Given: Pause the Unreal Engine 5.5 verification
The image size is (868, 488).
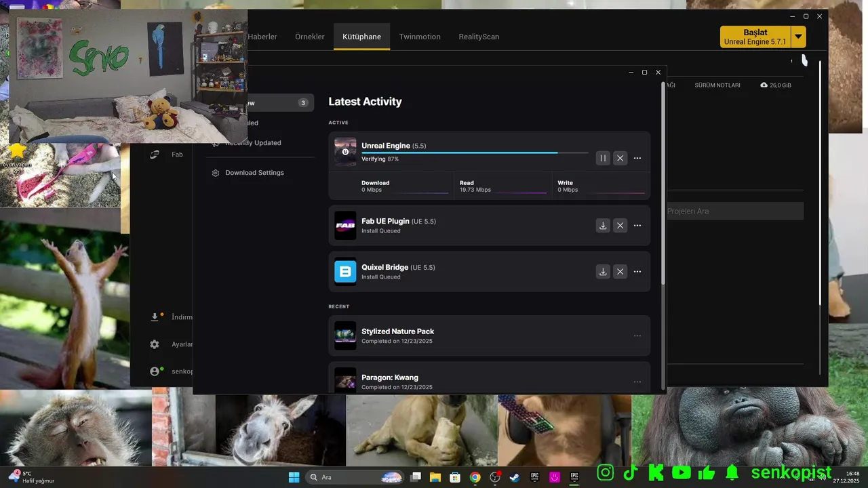Looking at the screenshot, I should pos(603,158).
